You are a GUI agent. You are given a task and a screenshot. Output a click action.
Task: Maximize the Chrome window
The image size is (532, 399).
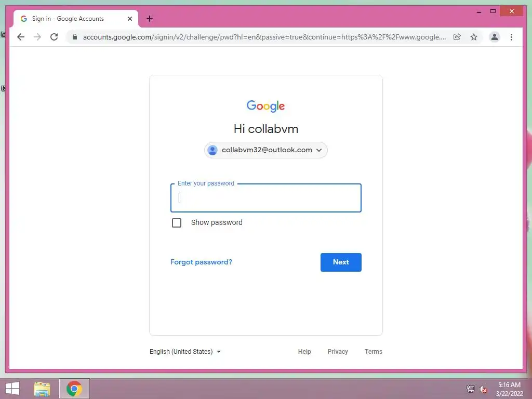(x=493, y=11)
